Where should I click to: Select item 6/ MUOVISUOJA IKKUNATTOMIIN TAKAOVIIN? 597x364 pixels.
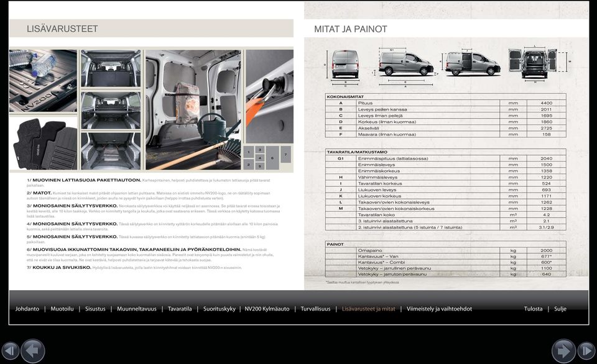[x=134, y=250]
